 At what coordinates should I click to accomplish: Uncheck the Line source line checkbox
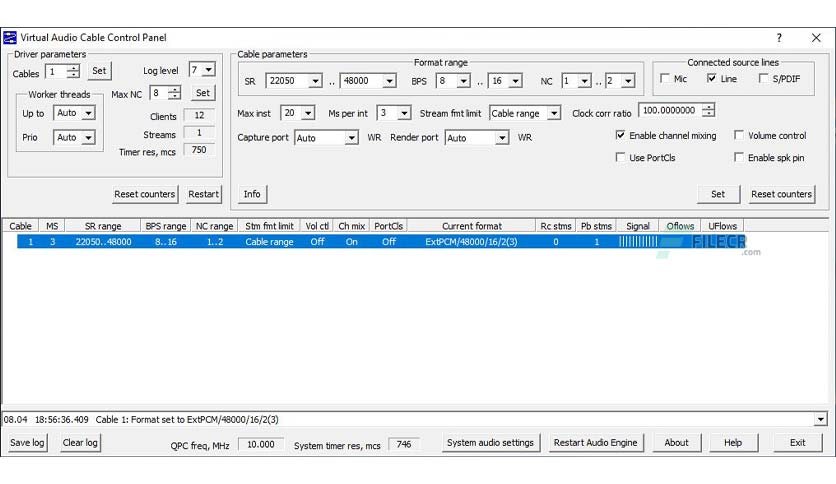click(711, 78)
